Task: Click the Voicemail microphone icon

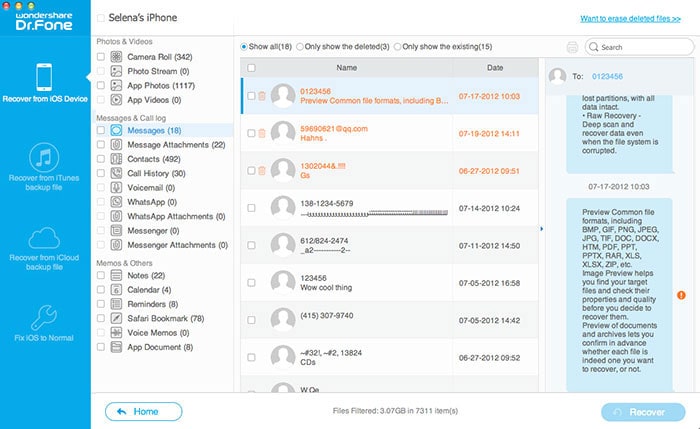Action: 116,187
